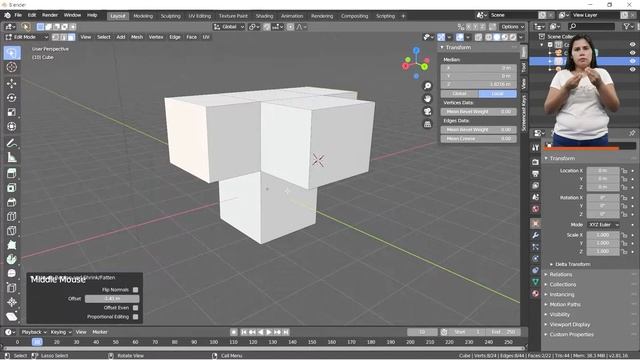Expand the Collections panel

tap(562, 284)
